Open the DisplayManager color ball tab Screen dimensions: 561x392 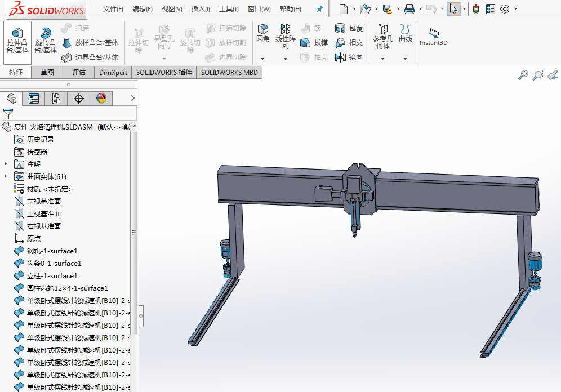point(101,99)
